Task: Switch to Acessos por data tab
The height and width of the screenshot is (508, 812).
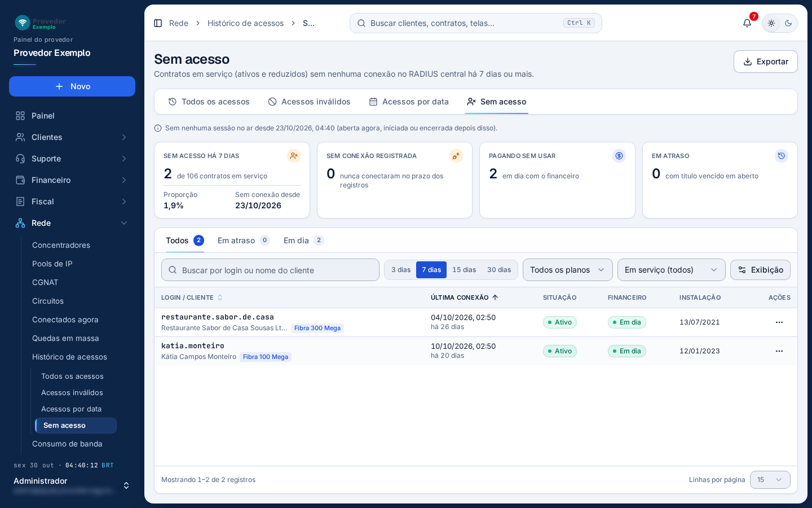Action: tap(409, 102)
